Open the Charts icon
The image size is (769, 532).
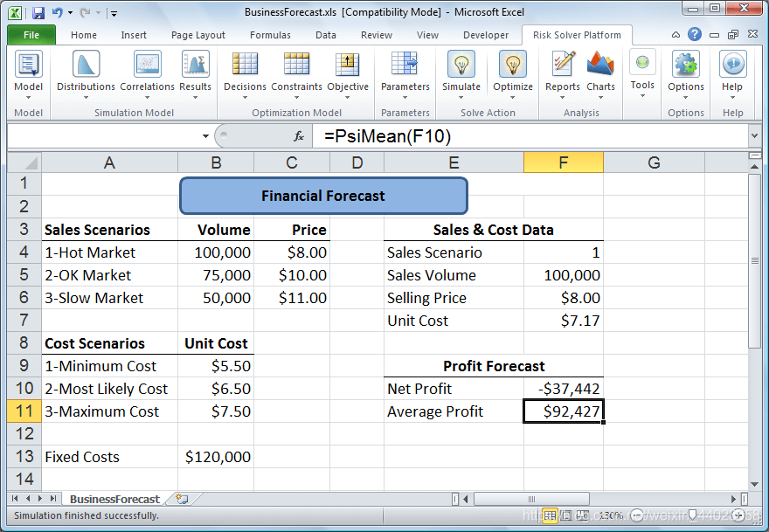tap(600, 64)
